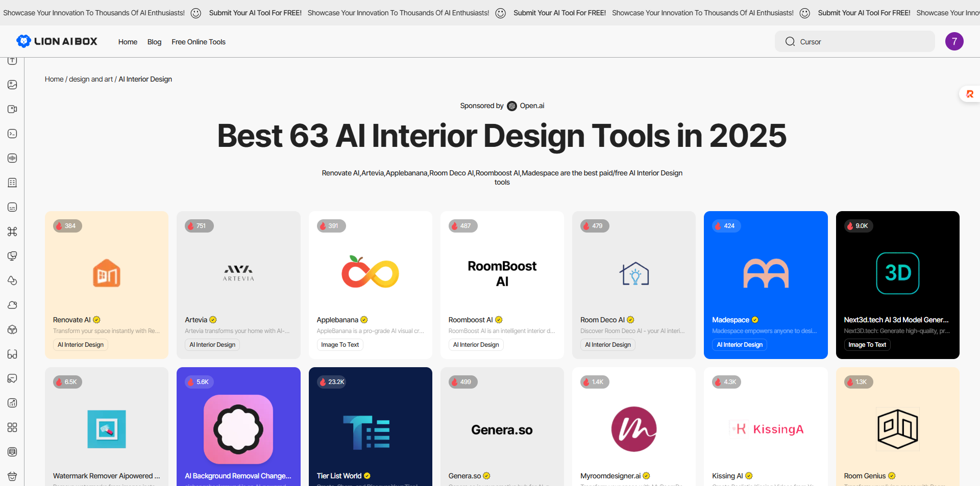Click Image To Text tag on Applebanana
The height and width of the screenshot is (486, 980).
coord(340,345)
